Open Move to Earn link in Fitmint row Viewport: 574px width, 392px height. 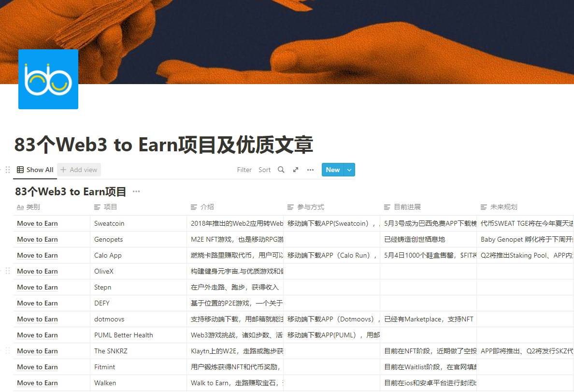37,367
